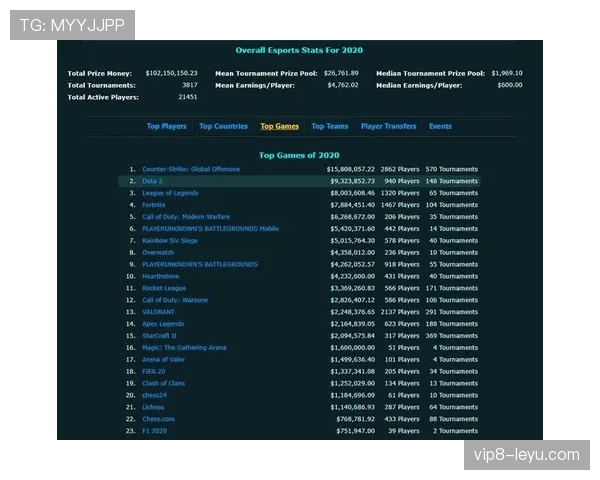600x480 pixels.
Task: Select Median Earnings/Player value $600.00
Action: point(510,85)
